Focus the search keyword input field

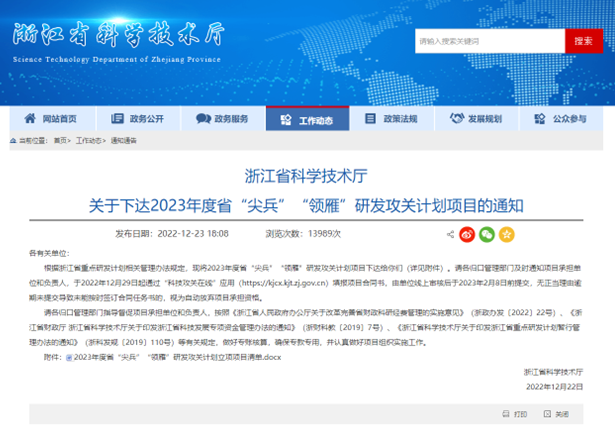pos(490,41)
